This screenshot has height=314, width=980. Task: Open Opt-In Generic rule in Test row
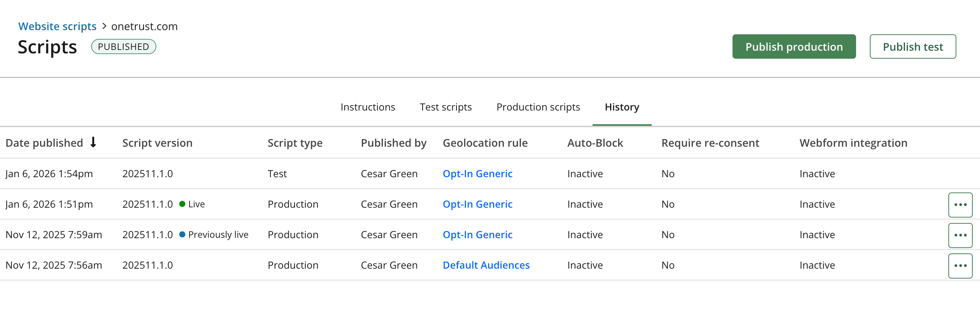(x=477, y=174)
